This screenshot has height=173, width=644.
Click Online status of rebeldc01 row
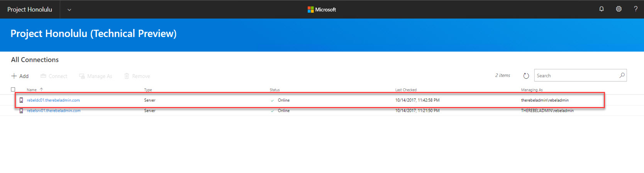[283, 100]
